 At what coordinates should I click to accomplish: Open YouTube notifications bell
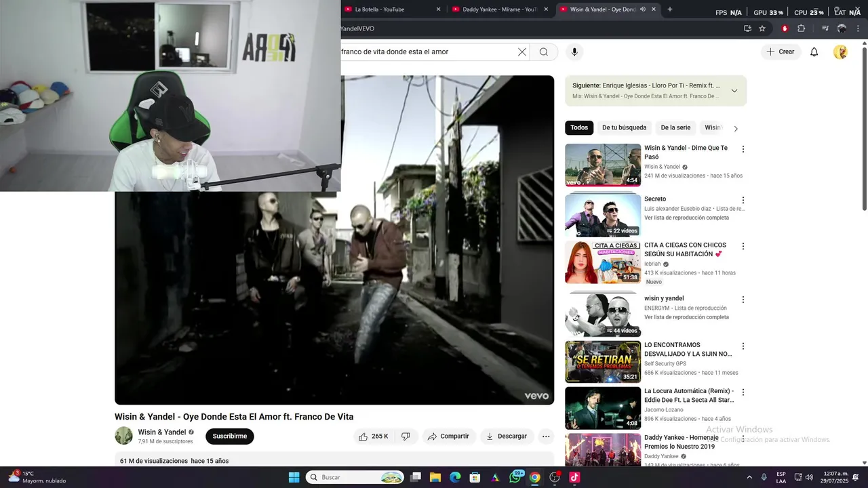coord(814,52)
